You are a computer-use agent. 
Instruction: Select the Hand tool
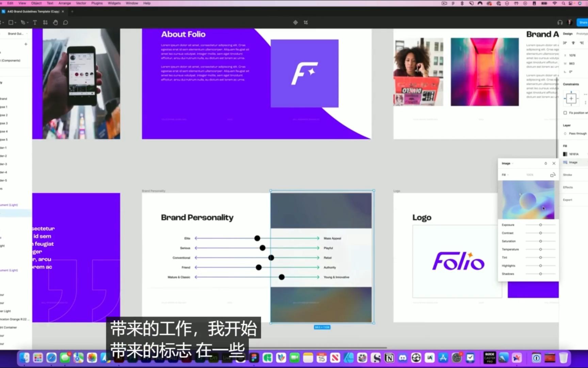[55, 22]
